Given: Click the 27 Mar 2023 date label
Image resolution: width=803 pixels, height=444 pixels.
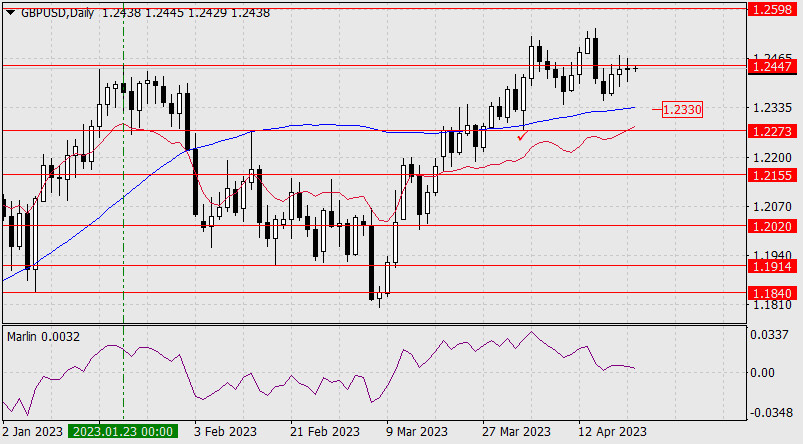Looking at the screenshot, I should [516, 432].
